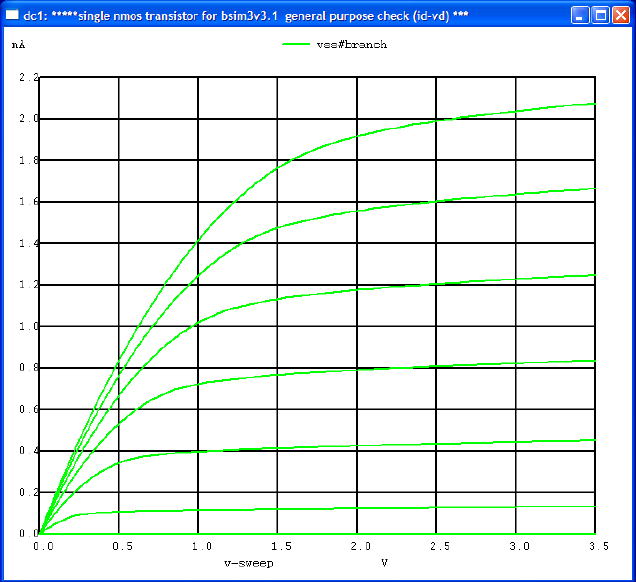Click the 3.5 tick on the x-axis
The image size is (636, 582).
[599, 546]
